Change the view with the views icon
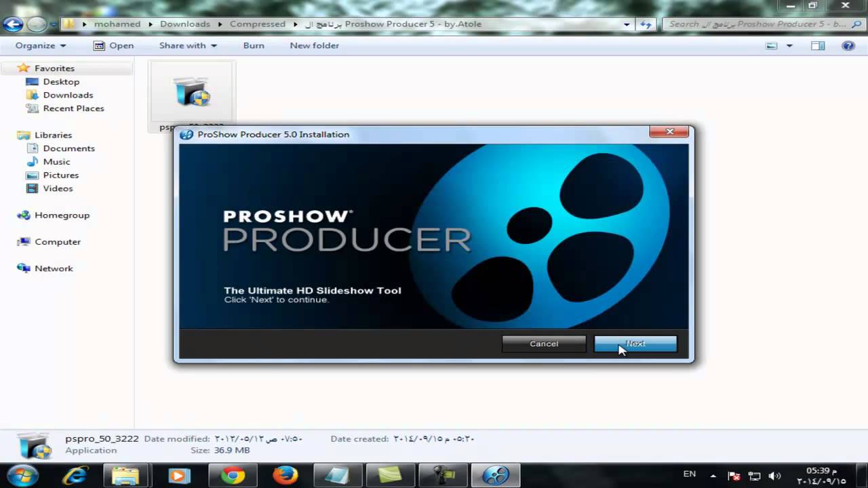 pos(772,45)
